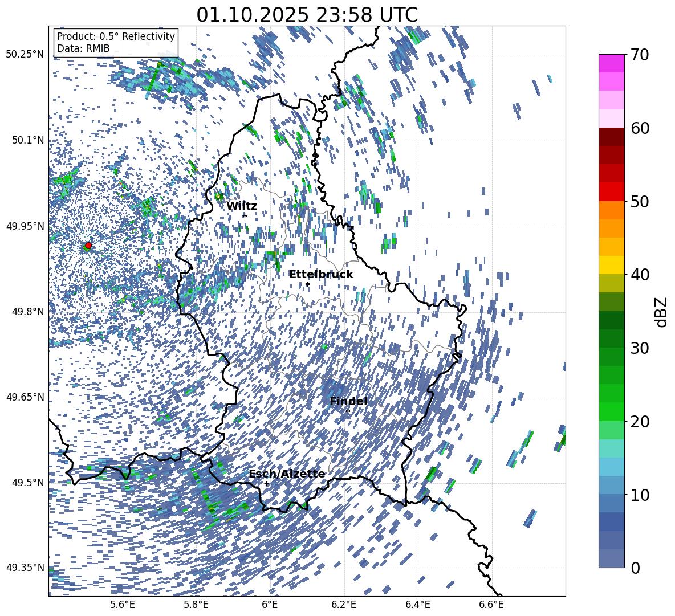Click the Findel station cross marker
Image resolution: width=675 pixels, height=616 pixels.
click(x=348, y=411)
